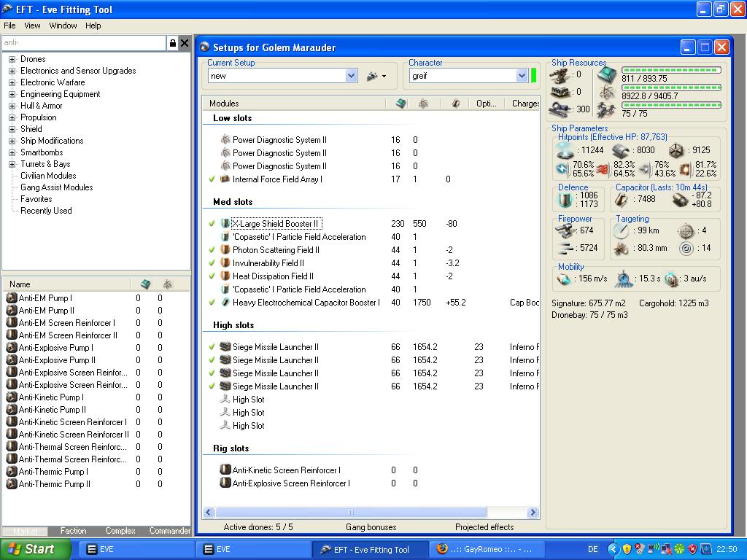Click the align time icon showing 15.3 s
The image size is (747, 560).
click(624, 279)
